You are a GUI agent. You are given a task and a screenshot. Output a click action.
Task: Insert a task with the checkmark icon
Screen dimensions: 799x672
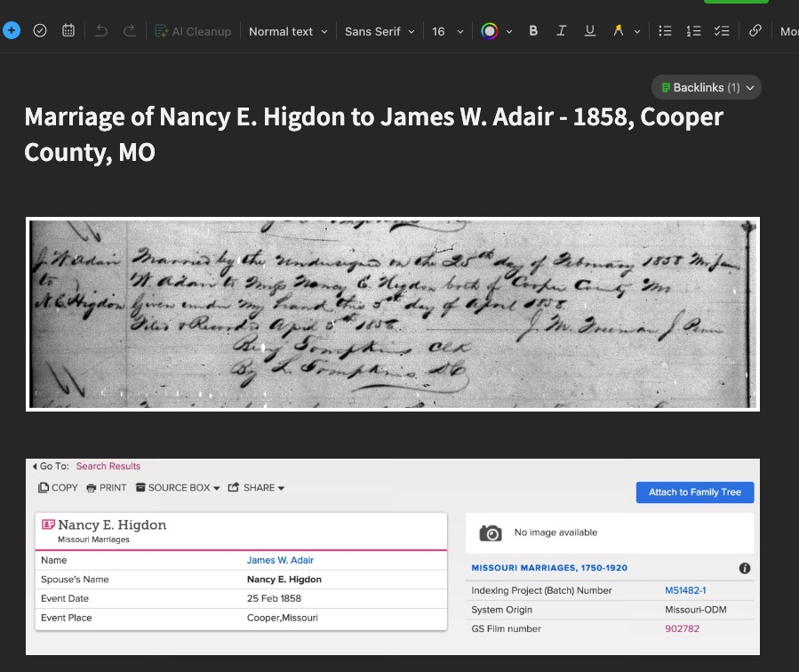coord(40,31)
